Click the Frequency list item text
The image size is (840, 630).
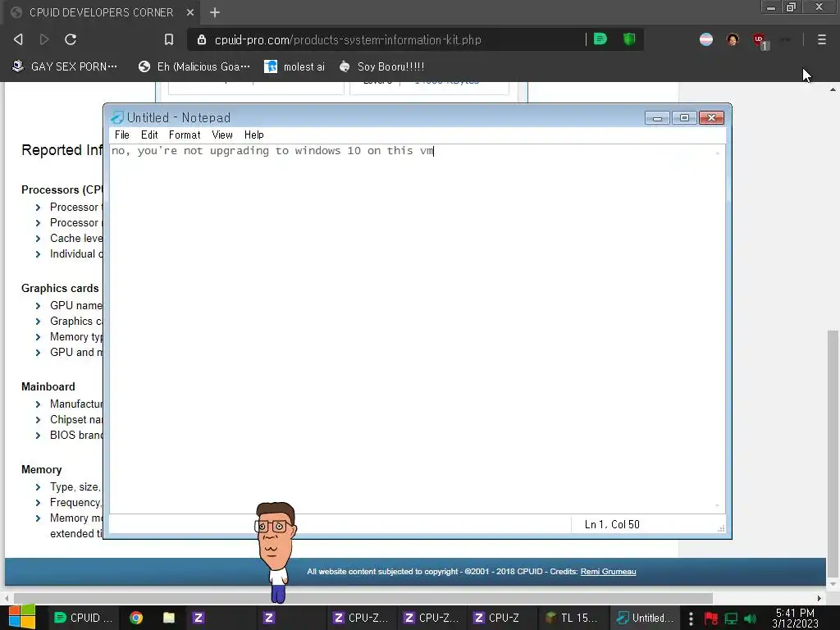point(75,503)
